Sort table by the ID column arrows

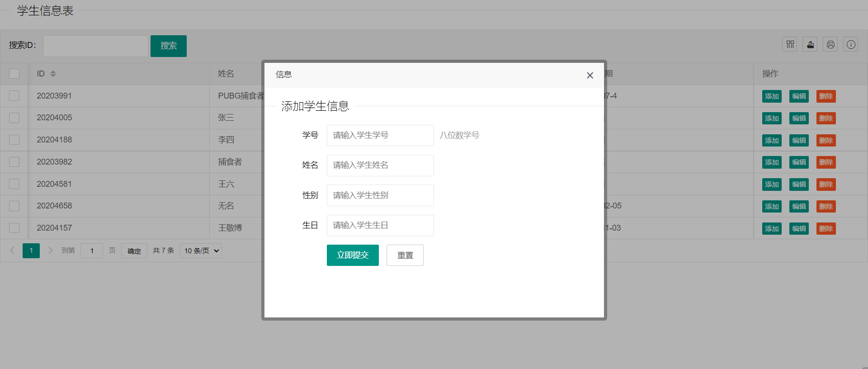pyautogui.click(x=53, y=74)
